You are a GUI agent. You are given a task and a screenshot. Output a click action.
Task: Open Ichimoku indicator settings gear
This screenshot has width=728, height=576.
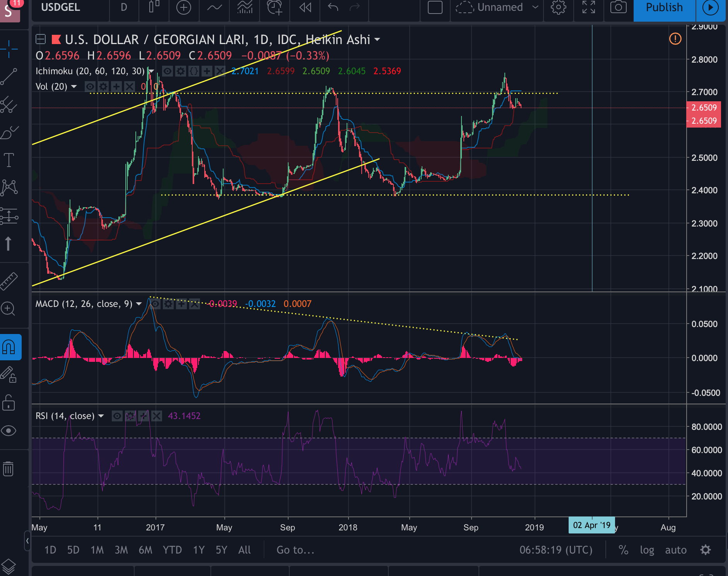point(181,71)
